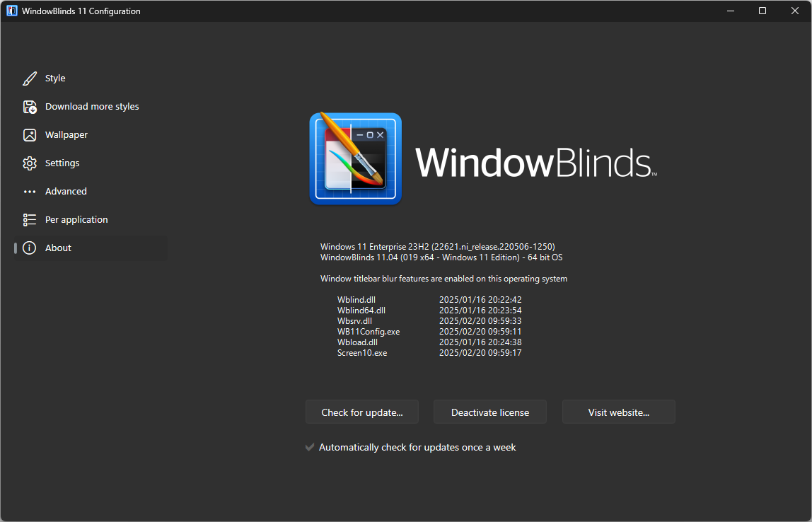The width and height of the screenshot is (812, 522).
Task: Click the Screen10.exe file name
Action: 362,353
